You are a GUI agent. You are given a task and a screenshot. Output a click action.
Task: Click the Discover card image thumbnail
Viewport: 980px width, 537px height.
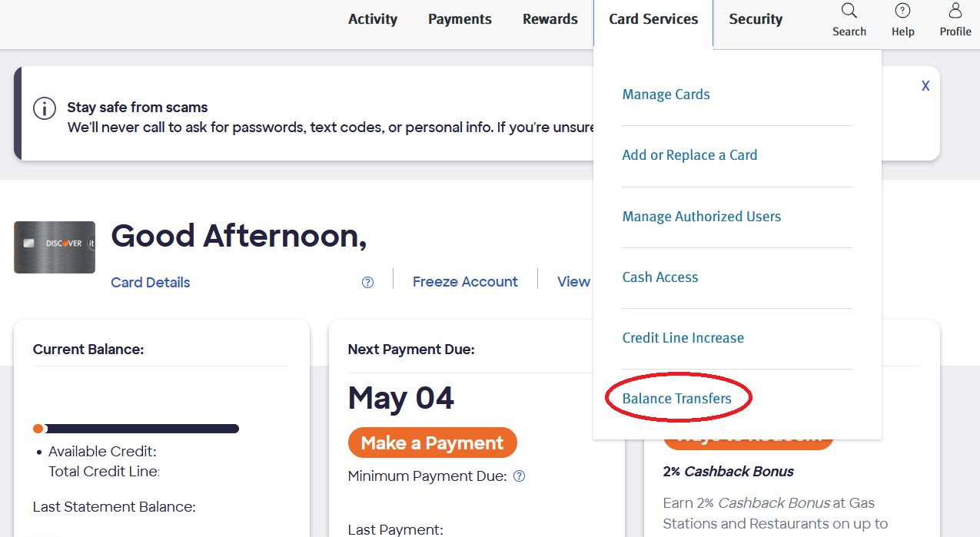click(55, 247)
